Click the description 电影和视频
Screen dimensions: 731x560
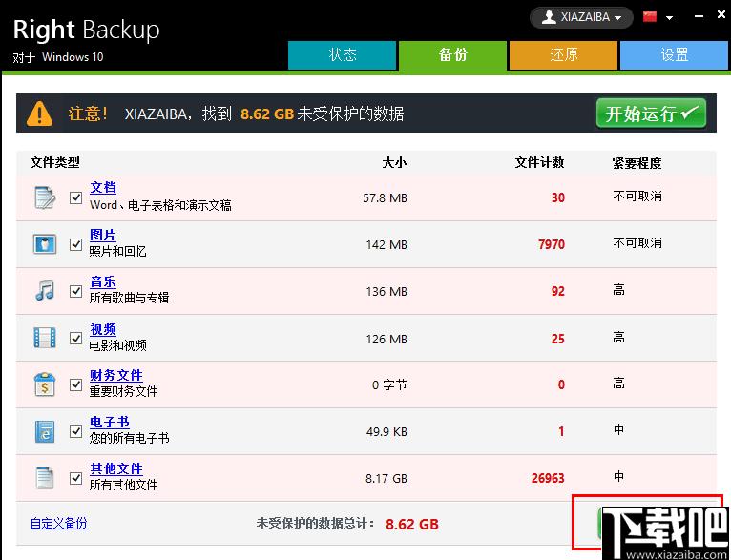[118, 345]
